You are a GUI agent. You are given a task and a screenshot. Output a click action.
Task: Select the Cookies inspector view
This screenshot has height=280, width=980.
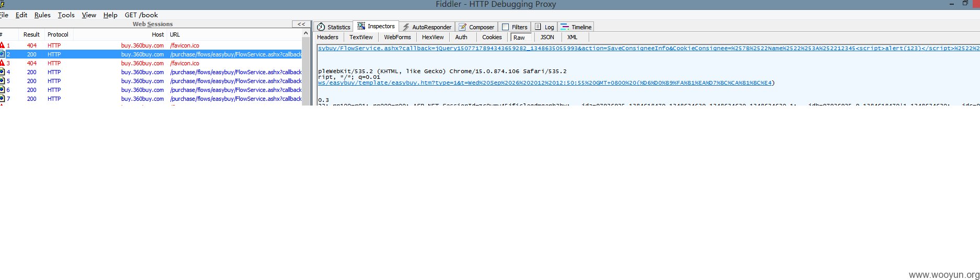click(492, 37)
